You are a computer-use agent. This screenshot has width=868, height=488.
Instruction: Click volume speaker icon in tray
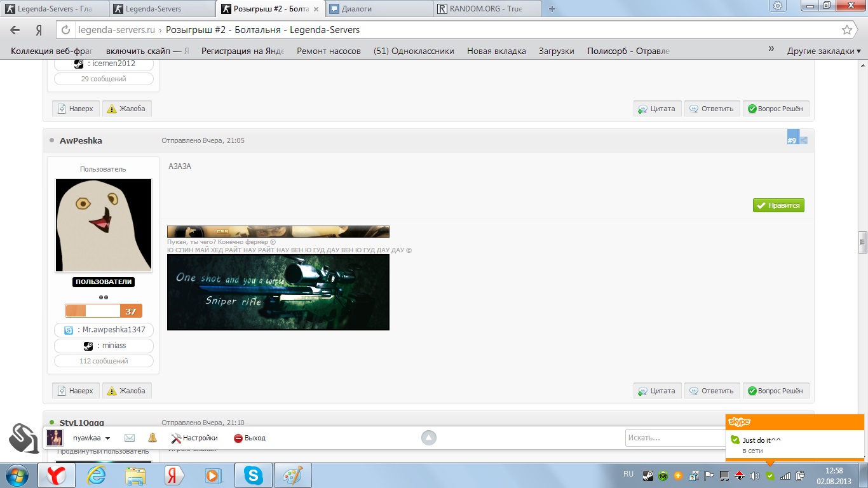coord(755,475)
